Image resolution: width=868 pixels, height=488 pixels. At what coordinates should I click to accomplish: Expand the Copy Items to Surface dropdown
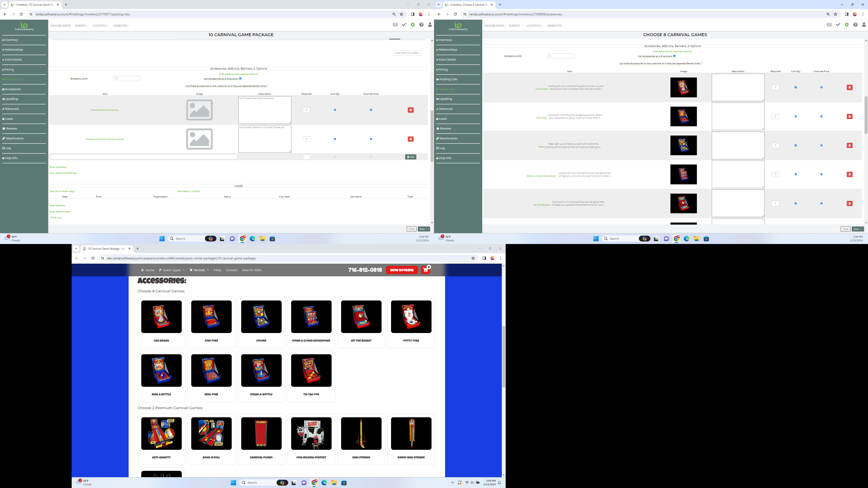[x=407, y=53]
